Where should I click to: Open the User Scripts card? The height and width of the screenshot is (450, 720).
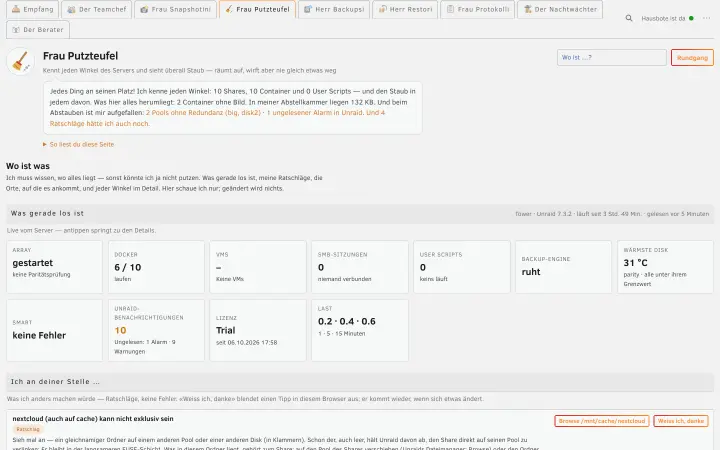point(461,267)
